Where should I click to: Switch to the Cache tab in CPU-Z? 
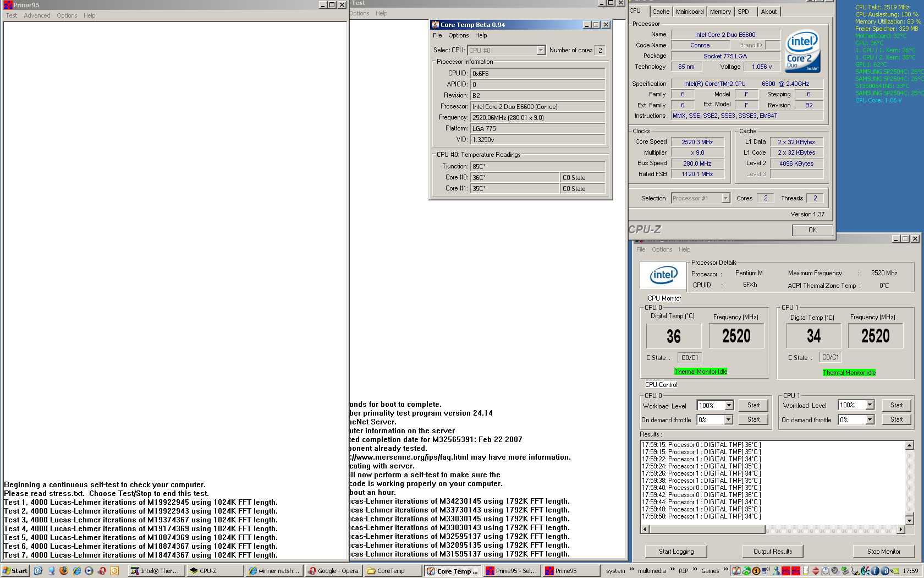[661, 12]
